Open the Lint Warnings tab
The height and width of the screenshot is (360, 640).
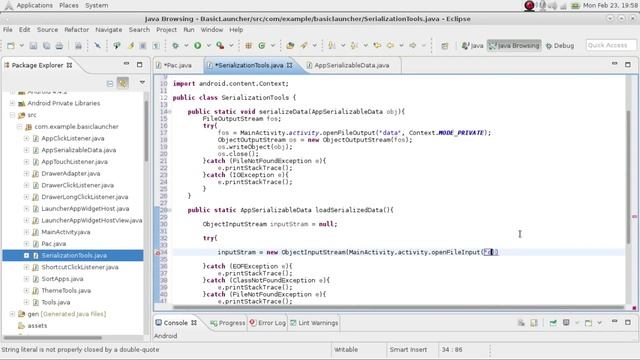314,323
